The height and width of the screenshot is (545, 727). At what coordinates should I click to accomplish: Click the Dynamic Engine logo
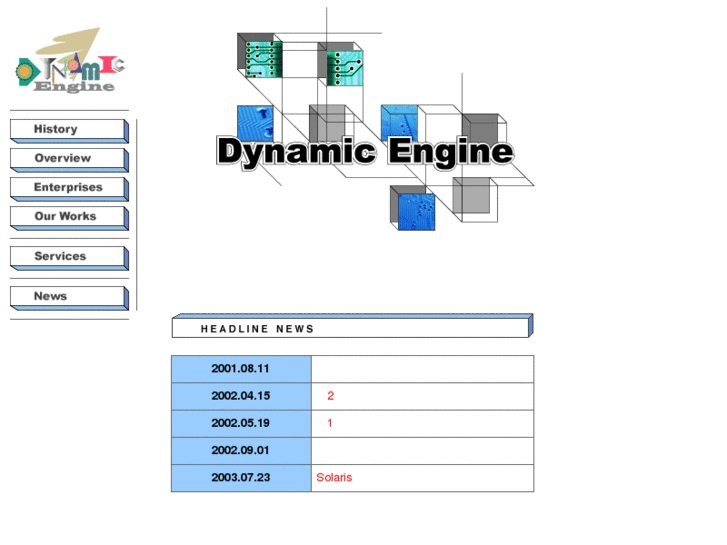click(70, 60)
